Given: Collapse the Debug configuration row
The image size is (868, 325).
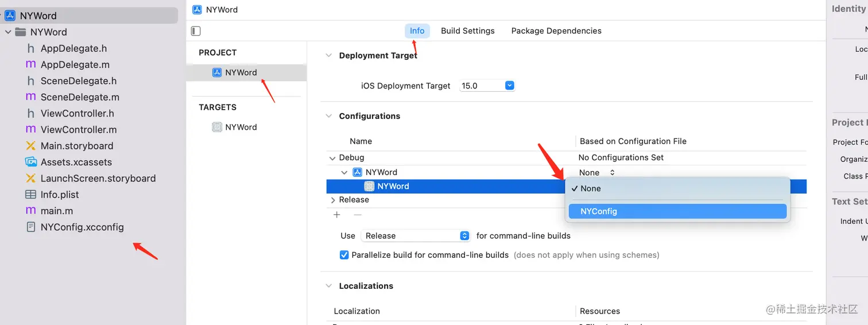Looking at the screenshot, I should pos(332,158).
